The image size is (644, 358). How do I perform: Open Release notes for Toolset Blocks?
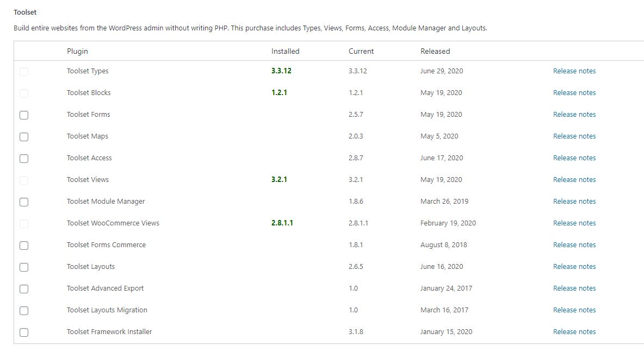[574, 93]
